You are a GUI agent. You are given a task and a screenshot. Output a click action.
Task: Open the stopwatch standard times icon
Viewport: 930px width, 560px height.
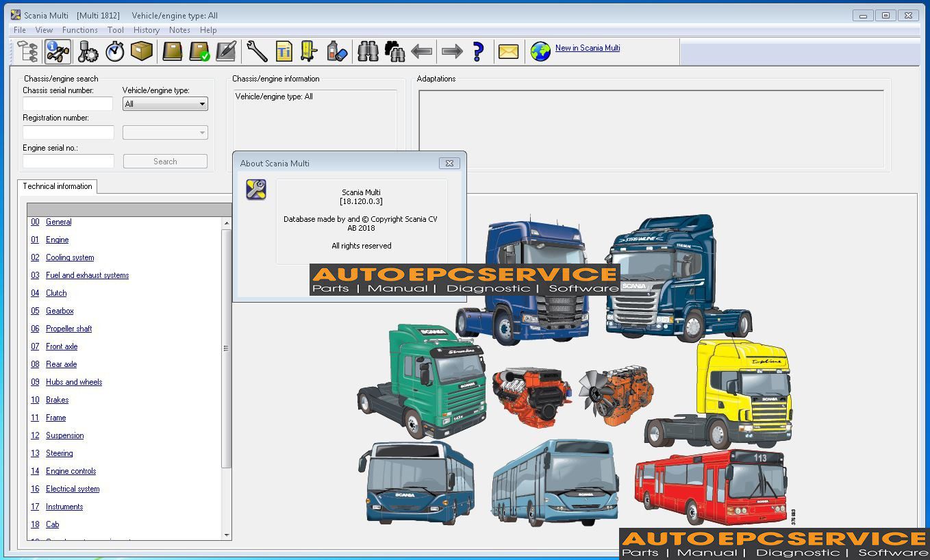114,51
